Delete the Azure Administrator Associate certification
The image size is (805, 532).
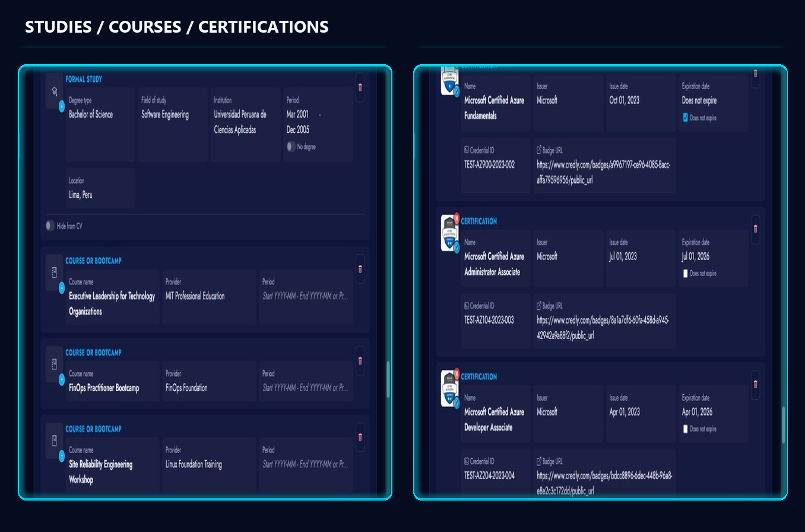click(755, 229)
